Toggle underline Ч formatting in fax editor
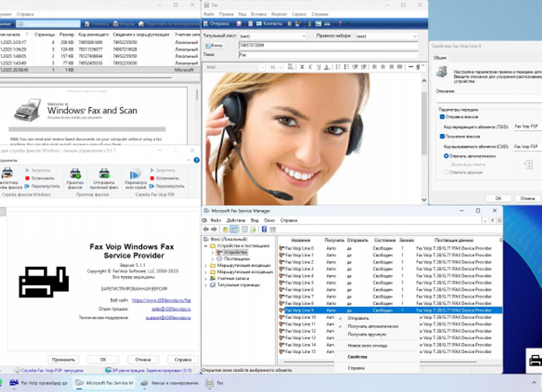 click(318, 67)
